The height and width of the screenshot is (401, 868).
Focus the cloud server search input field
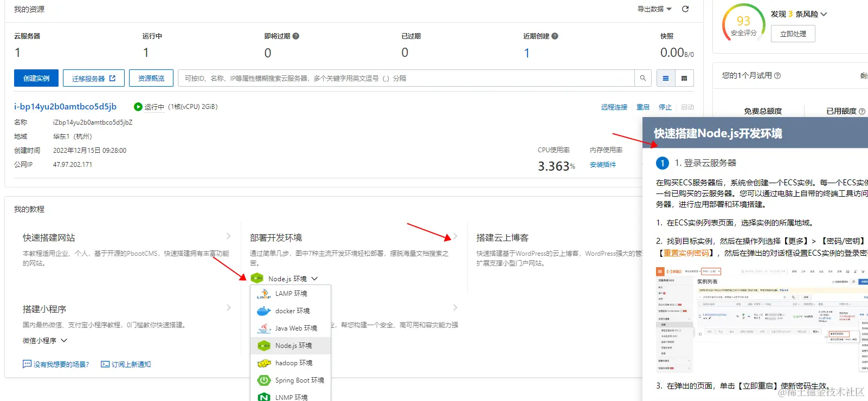tap(406, 78)
